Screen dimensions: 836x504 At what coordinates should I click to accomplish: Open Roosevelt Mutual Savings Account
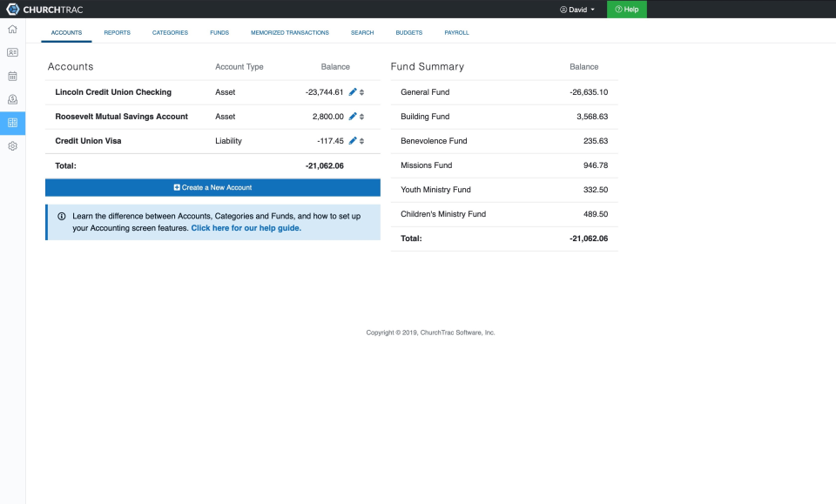pyautogui.click(x=122, y=117)
